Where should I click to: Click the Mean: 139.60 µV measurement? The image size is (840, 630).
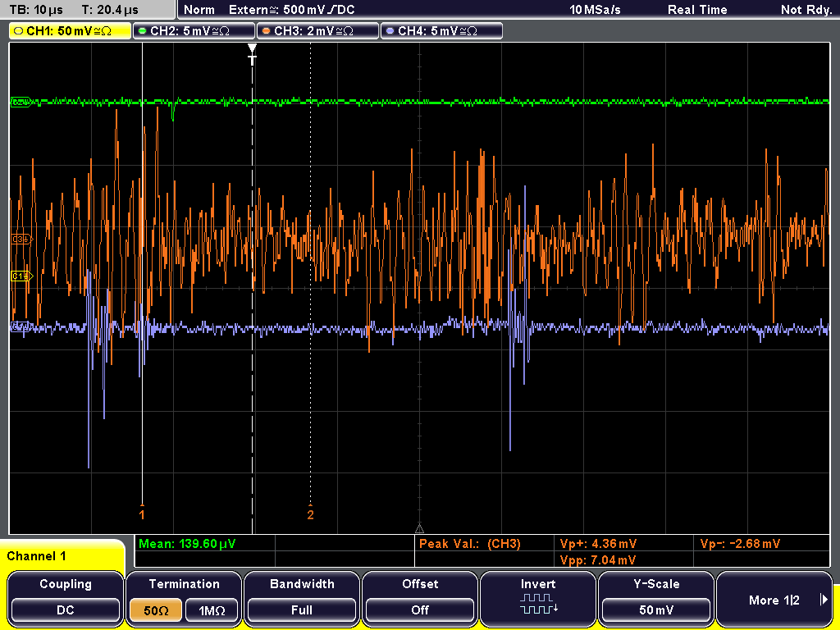point(187,544)
